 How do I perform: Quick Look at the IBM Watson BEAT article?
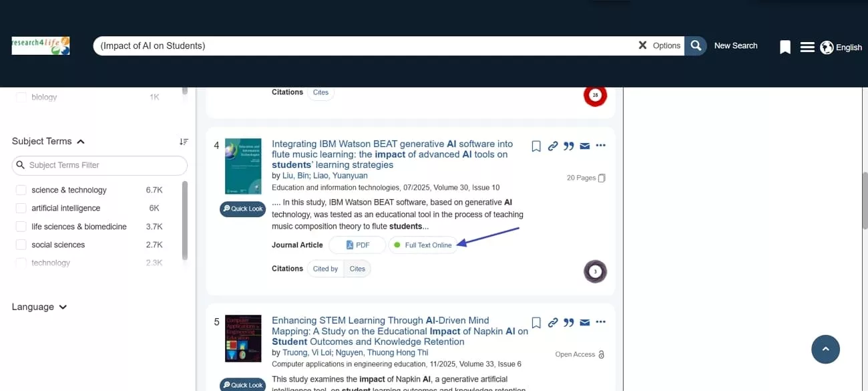point(243,209)
